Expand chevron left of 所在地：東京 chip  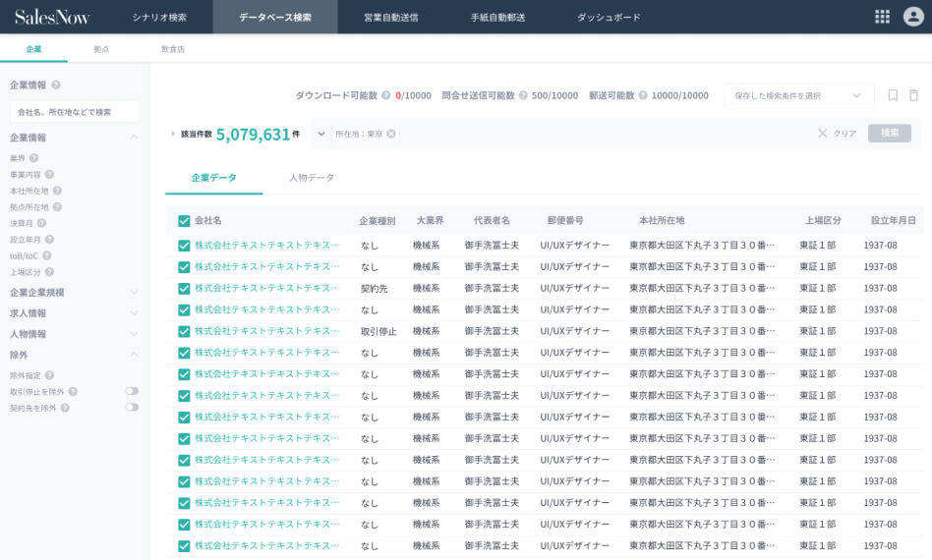tap(320, 134)
